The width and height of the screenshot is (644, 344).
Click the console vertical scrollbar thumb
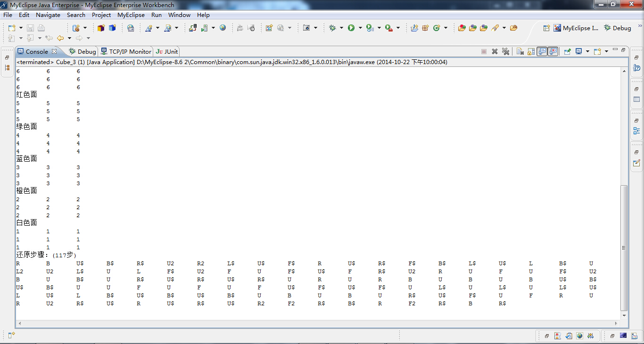[x=624, y=247]
